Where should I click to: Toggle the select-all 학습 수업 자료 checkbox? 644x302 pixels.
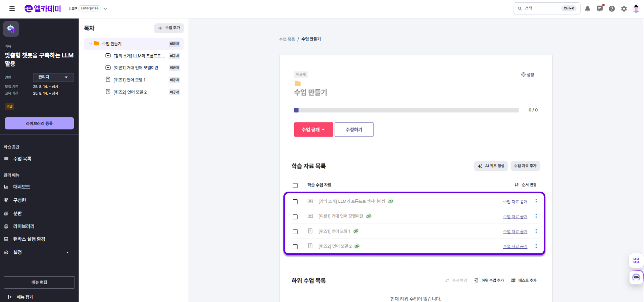pyautogui.click(x=295, y=185)
